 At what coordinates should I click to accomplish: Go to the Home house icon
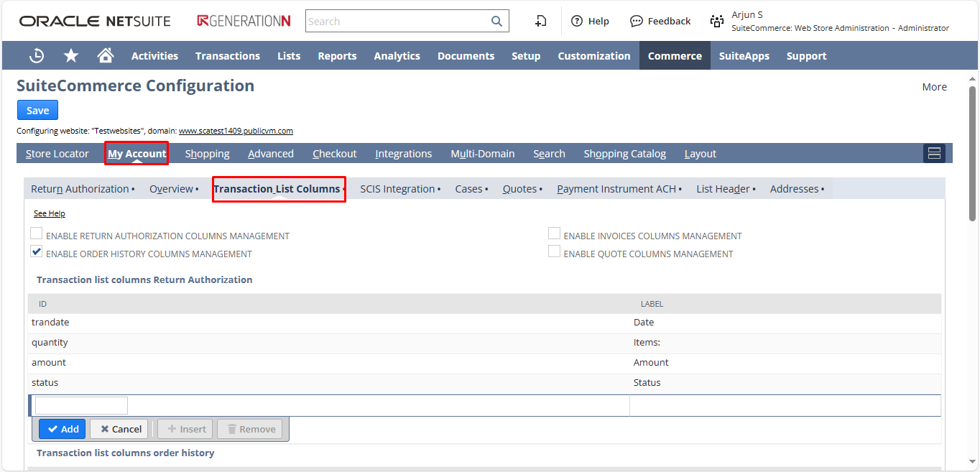[x=106, y=56]
